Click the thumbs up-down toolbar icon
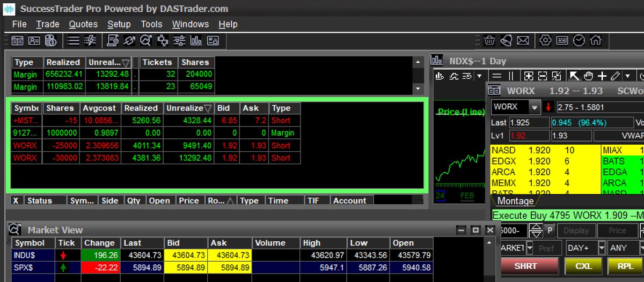 (x=163, y=40)
